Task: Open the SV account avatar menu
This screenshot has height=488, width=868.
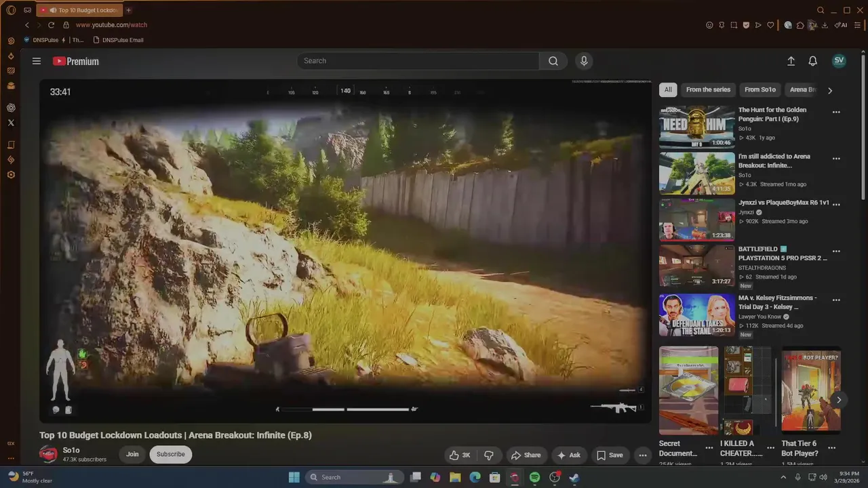Action: point(839,60)
